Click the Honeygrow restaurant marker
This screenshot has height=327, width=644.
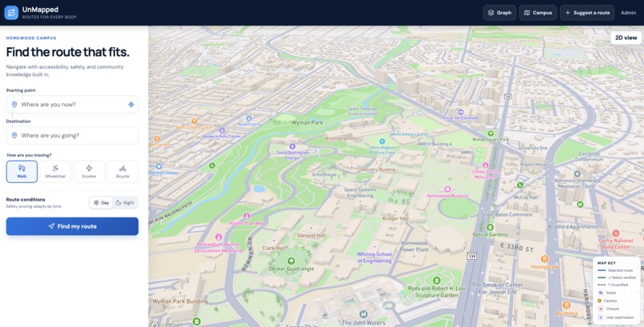(x=545, y=259)
